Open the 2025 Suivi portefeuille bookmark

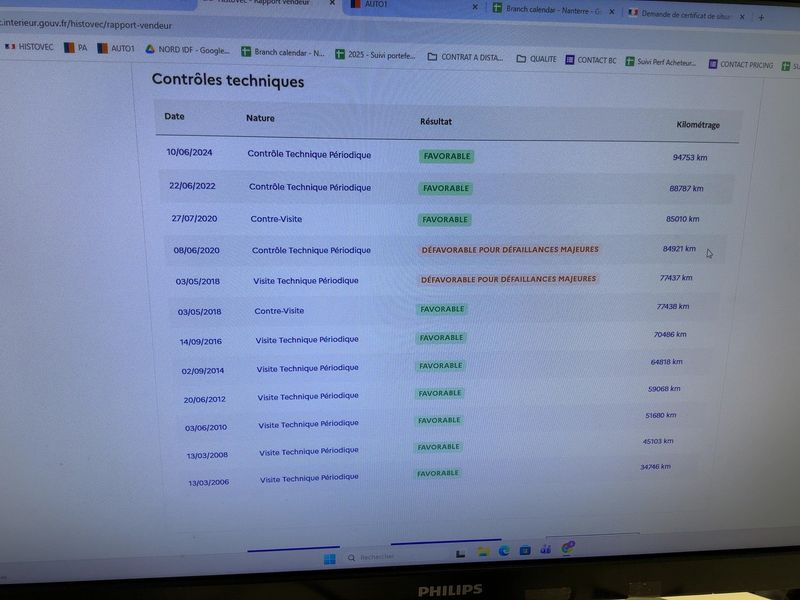[x=375, y=55]
